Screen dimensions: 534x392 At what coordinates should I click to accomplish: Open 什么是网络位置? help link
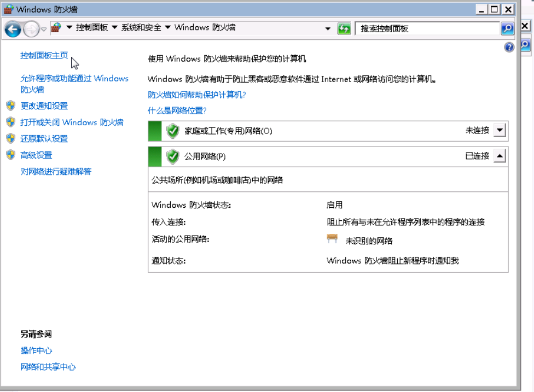click(x=177, y=110)
